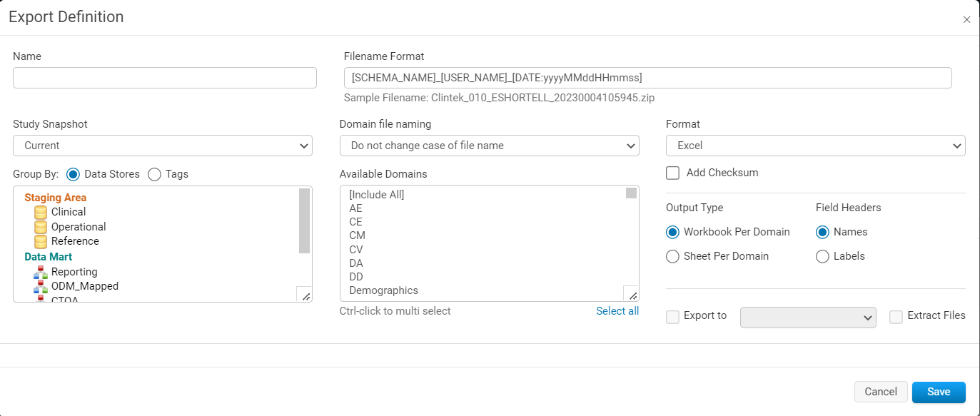Image resolution: width=980 pixels, height=416 pixels.
Task: Select the Reference data store
Action: coord(75,241)
